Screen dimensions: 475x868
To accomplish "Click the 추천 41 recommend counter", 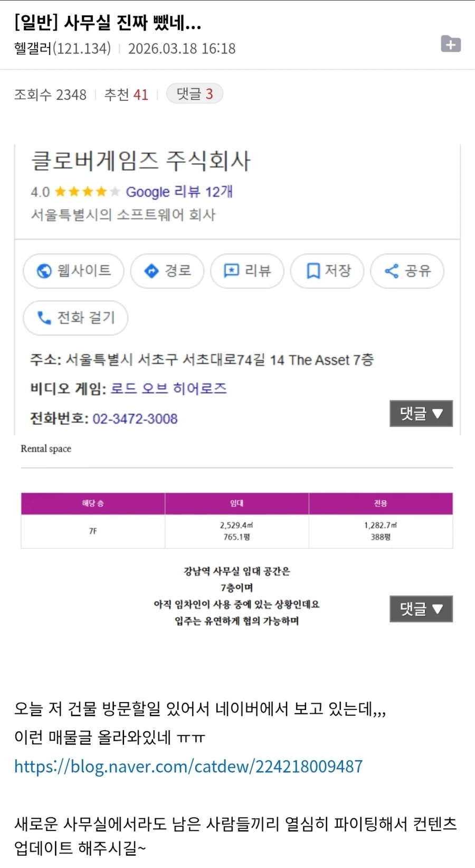I will pyautogui.click(x=127, y=94).
